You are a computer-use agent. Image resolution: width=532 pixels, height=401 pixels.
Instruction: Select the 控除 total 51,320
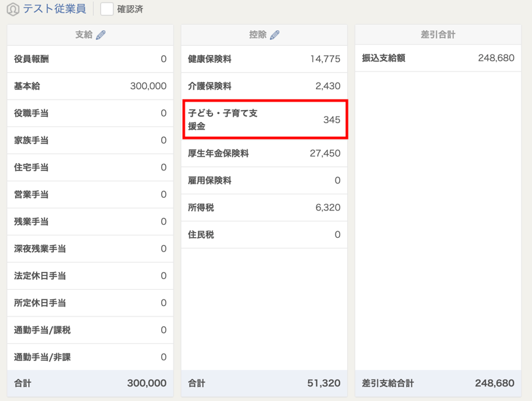324,383
